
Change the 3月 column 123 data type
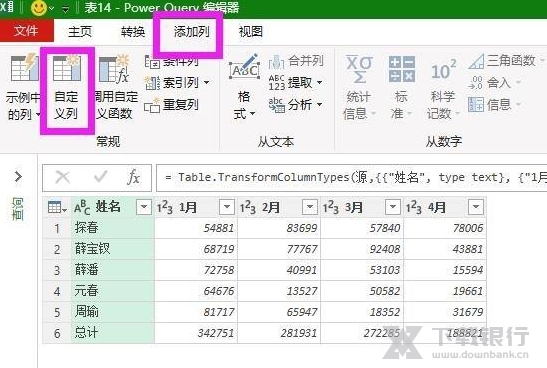click(331, 208)
